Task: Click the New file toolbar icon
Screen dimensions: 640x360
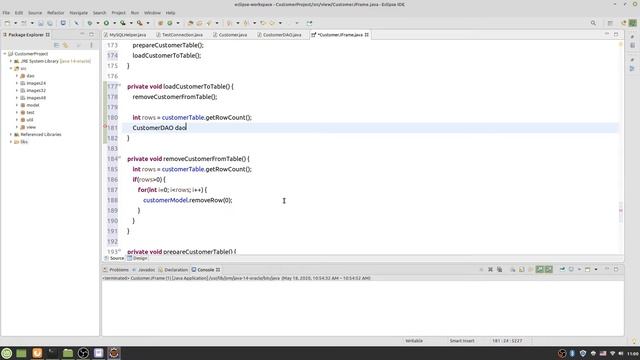Action: point(7,23)
